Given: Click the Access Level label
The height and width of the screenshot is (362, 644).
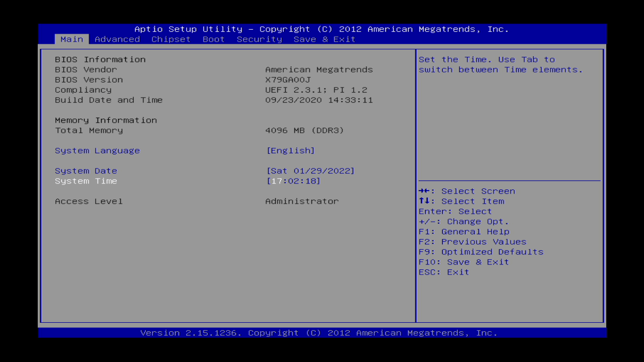Looking at the screenshot, I should (89, 201).
